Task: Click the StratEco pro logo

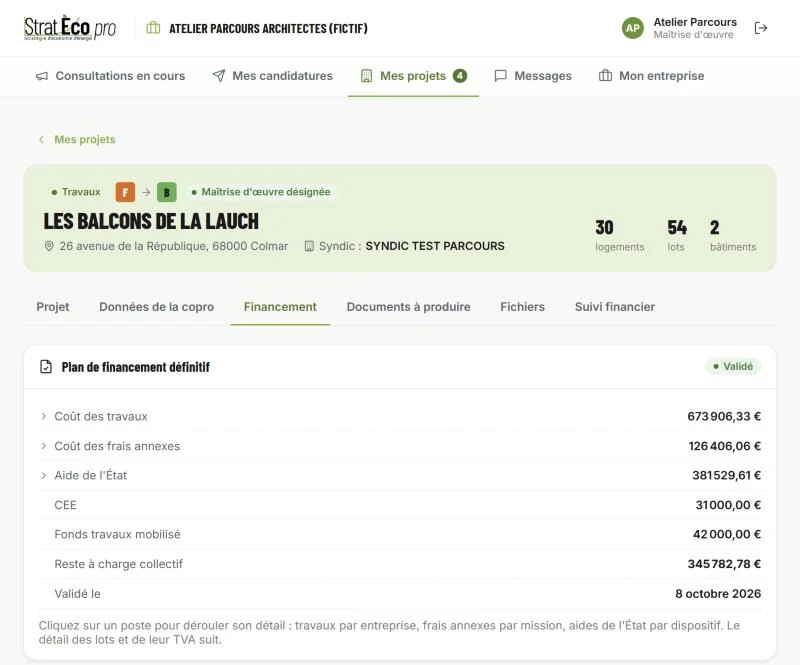Action: click(x=70, y=28)
